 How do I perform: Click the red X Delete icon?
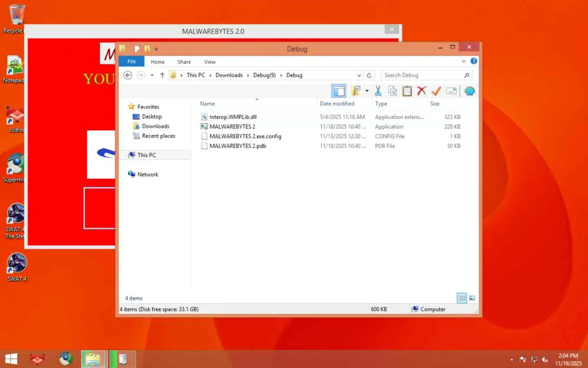[x=421, y=91]
